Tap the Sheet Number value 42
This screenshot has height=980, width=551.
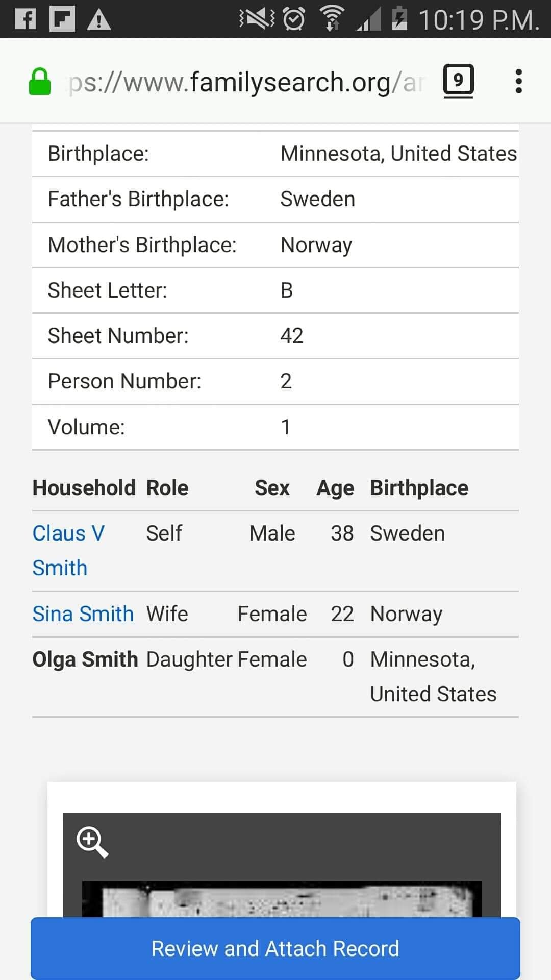pyautogui.click(x=292, y=336)
